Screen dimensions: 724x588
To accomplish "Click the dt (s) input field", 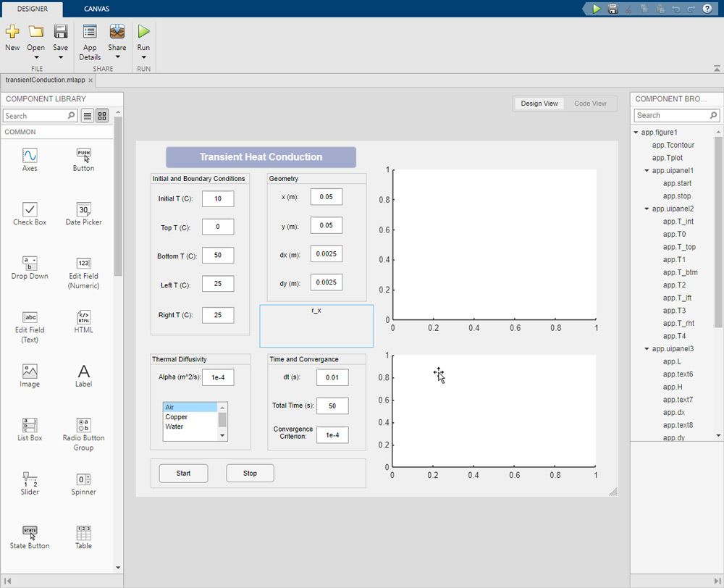I will [x=332, y=377].
